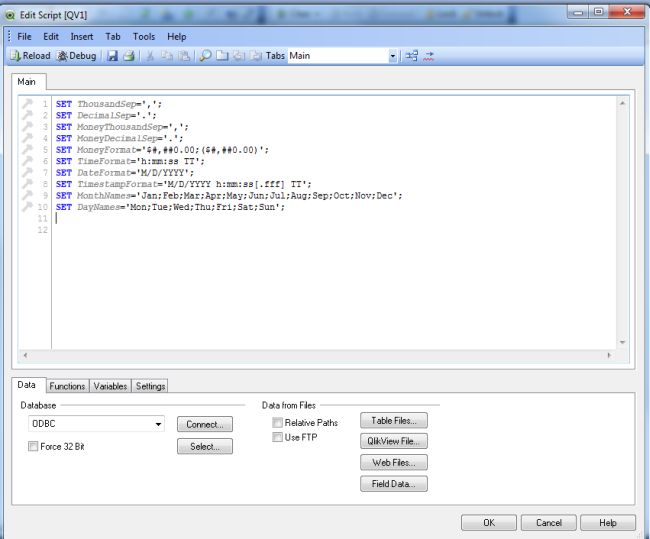Click the Select... button
Viewport: 650px width, 539px height.
(205, 447)
